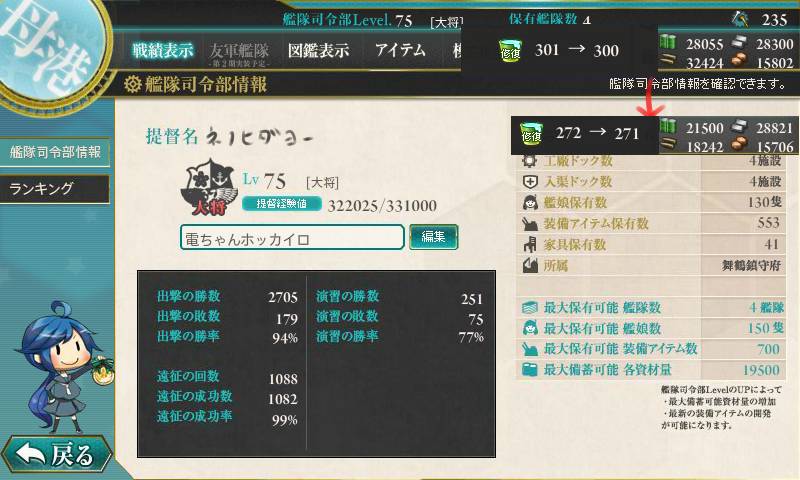
Task: Click the repair bucket icon showing 301 → 300
Action: point(510,50)
